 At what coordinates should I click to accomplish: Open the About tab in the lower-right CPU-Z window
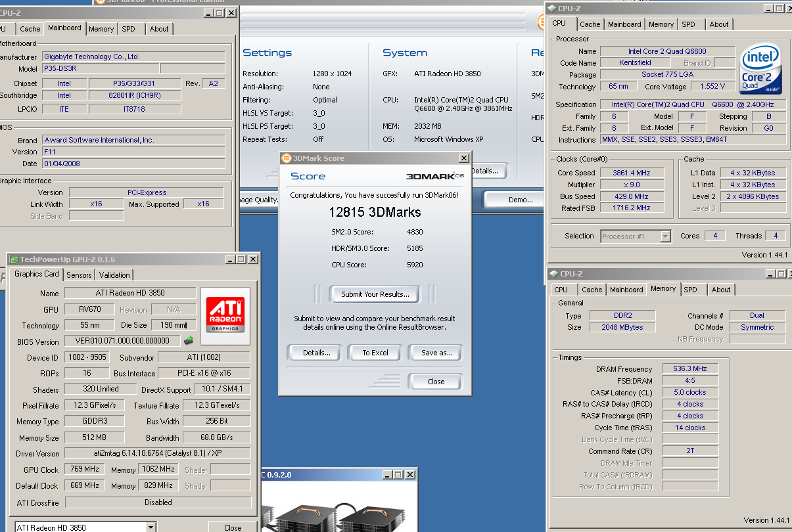tap(721, 290)
